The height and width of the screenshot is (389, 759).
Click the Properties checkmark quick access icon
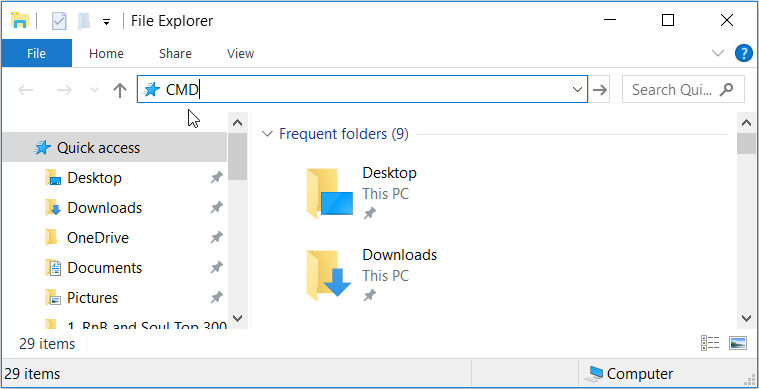59,21
